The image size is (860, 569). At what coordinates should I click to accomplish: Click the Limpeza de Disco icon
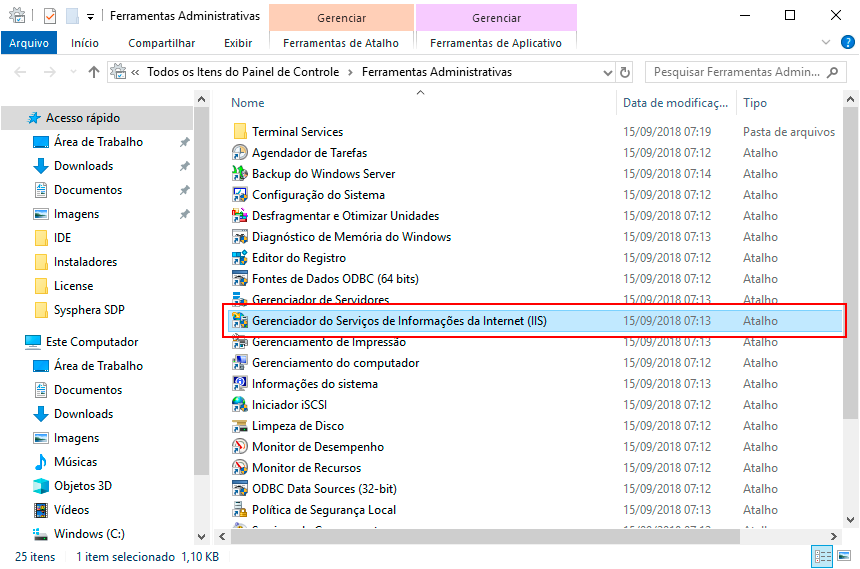point(240,426)
